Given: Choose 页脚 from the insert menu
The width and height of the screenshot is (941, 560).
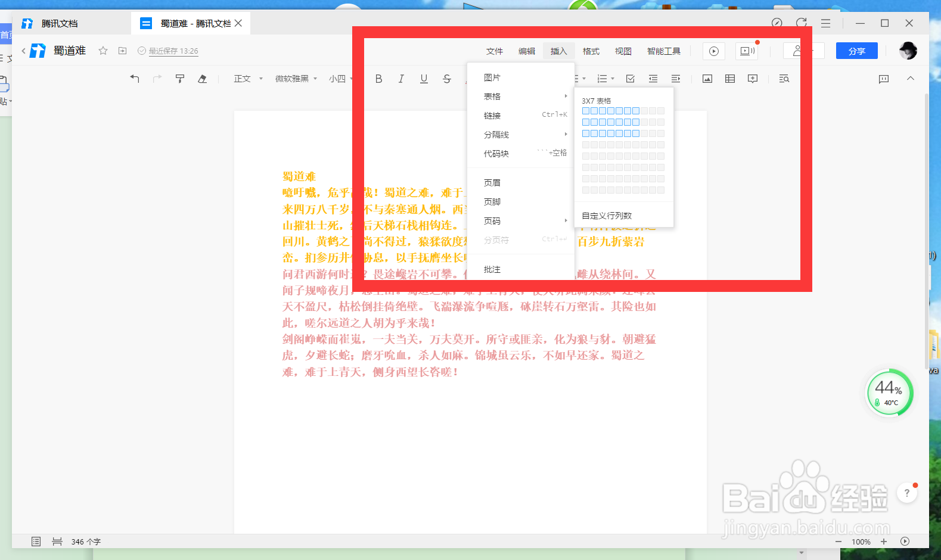Looking at the screenshot, I should [x=521, y=202].
